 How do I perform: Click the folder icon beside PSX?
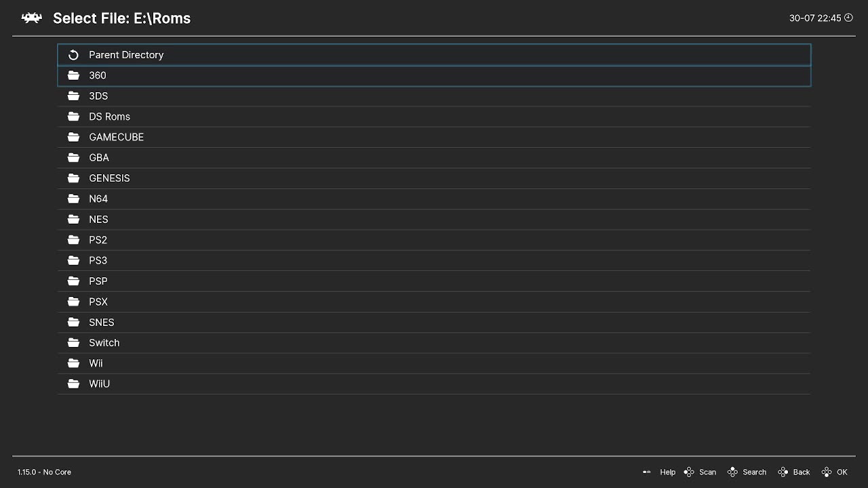pos(73,302)
